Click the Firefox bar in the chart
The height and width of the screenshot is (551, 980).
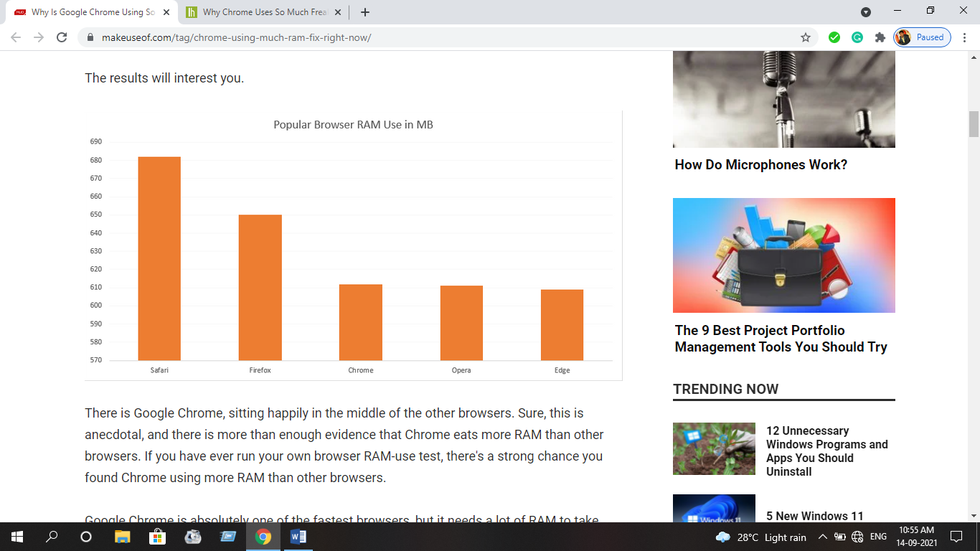pos(260,288)
